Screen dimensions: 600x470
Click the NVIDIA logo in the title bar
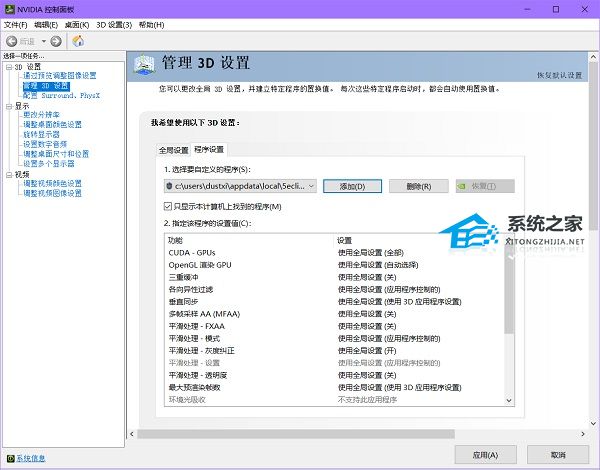coord(9,8)
